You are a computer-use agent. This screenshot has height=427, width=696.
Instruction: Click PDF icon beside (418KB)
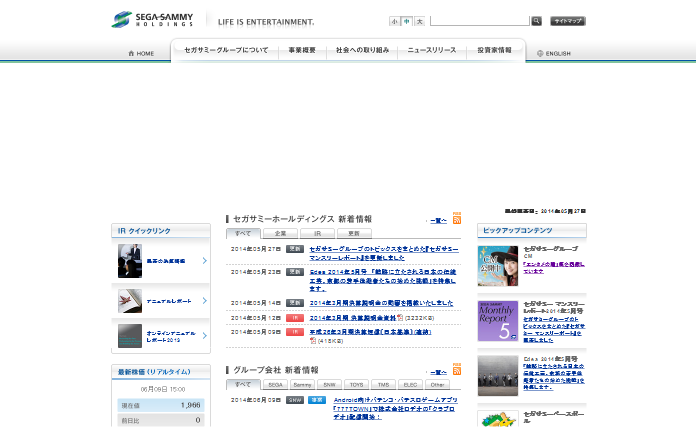coord(313,340)
